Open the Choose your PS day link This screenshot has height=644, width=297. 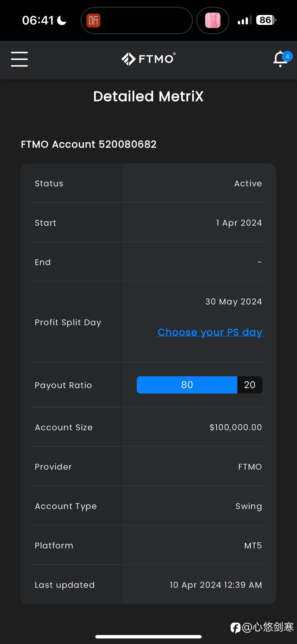(210, 332)
